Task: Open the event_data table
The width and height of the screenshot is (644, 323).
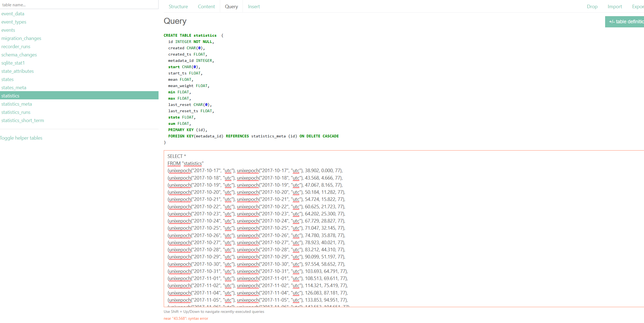Action: point(13,14)
